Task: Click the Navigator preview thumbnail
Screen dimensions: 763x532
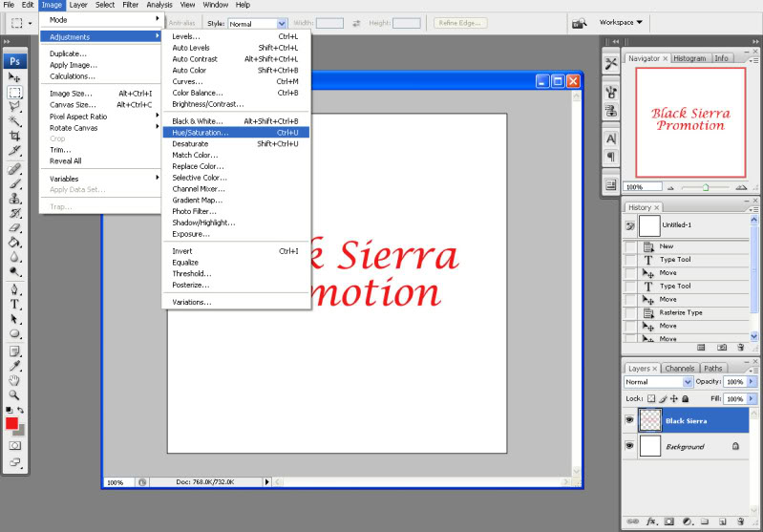Action: [690, 122]
